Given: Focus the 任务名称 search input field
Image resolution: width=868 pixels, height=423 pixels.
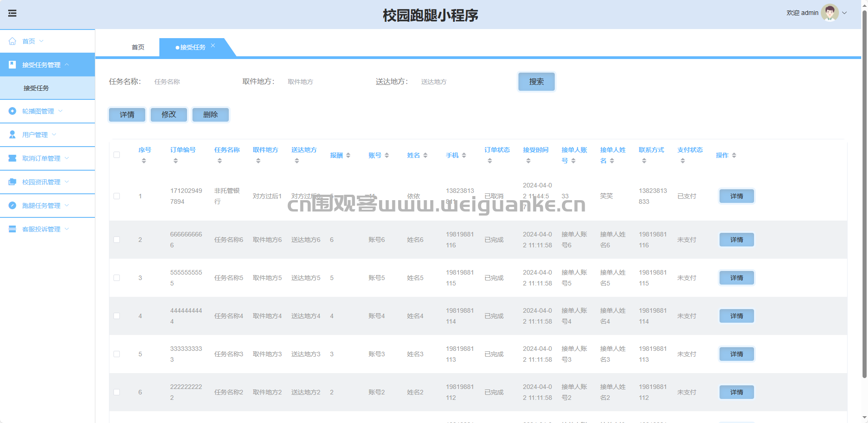Looking at the screenshot, I should pyautogui.click(x=191, y=82).
